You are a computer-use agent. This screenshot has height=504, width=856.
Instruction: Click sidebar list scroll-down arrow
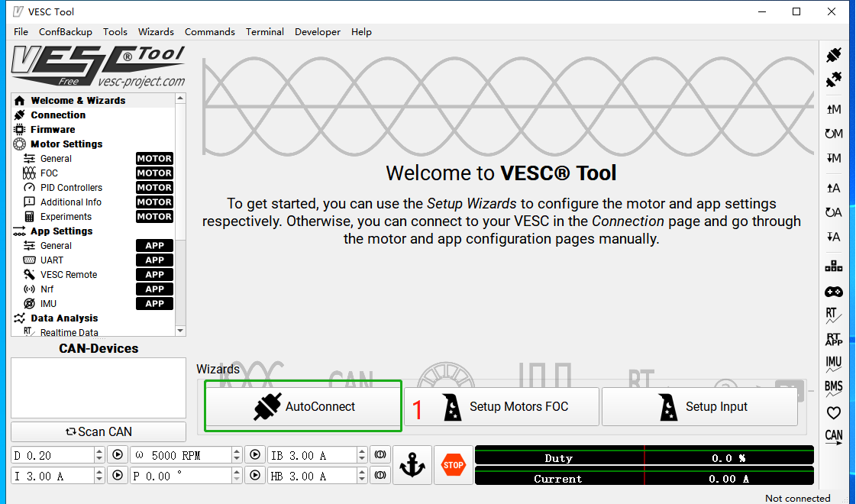(181, 331)
